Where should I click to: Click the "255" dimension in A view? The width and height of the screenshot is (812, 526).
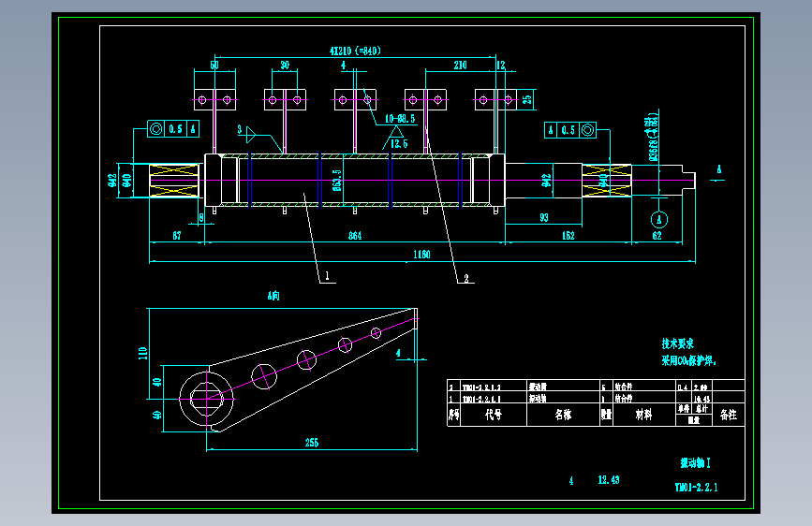[311, 443]
